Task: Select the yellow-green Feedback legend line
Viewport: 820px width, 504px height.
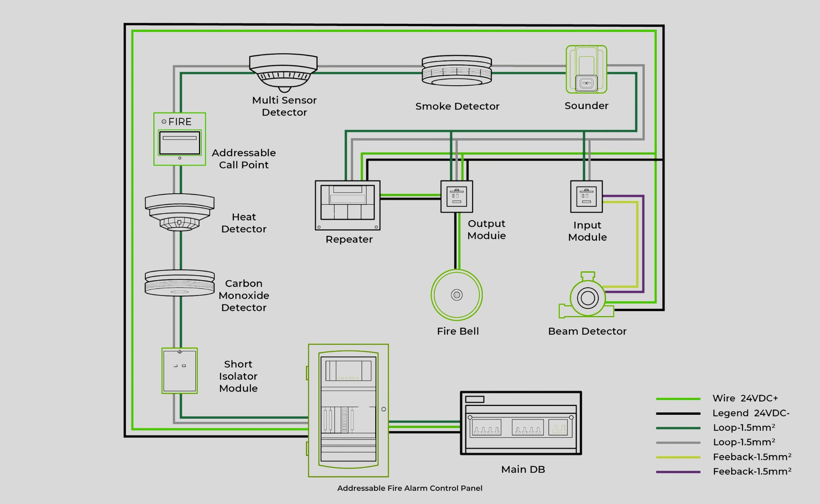Action: tap(678, 457)
